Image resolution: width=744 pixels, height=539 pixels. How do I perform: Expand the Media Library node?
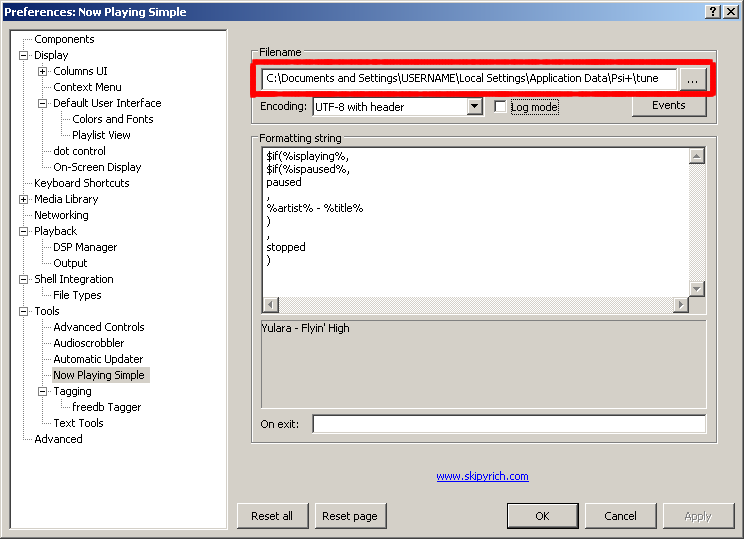click(24, 200)
